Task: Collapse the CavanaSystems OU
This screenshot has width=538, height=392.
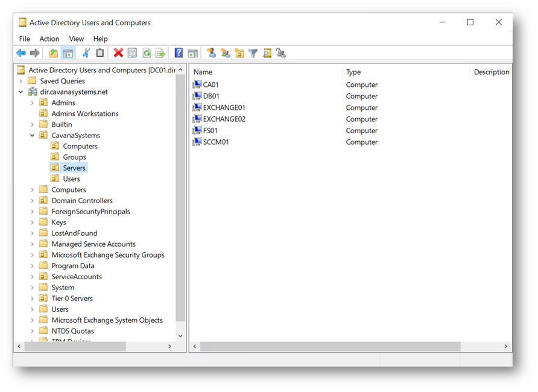Action: (32, 135)
